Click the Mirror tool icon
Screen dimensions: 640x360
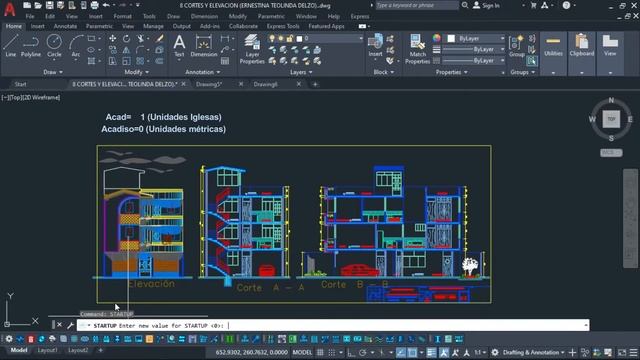(127, 50)
